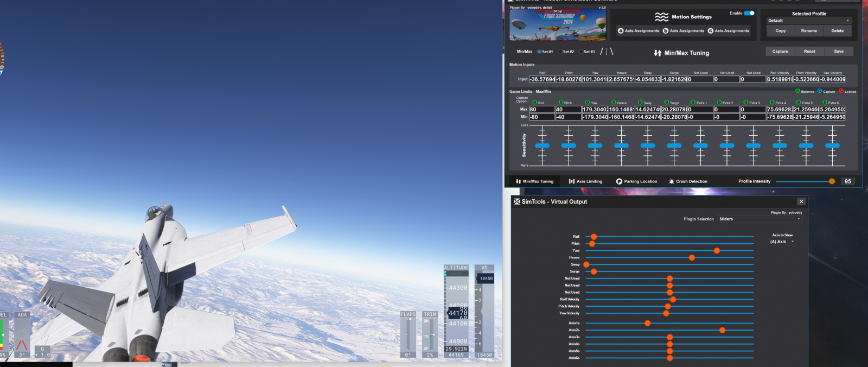Click the Capture button

(x=780, y=51)
